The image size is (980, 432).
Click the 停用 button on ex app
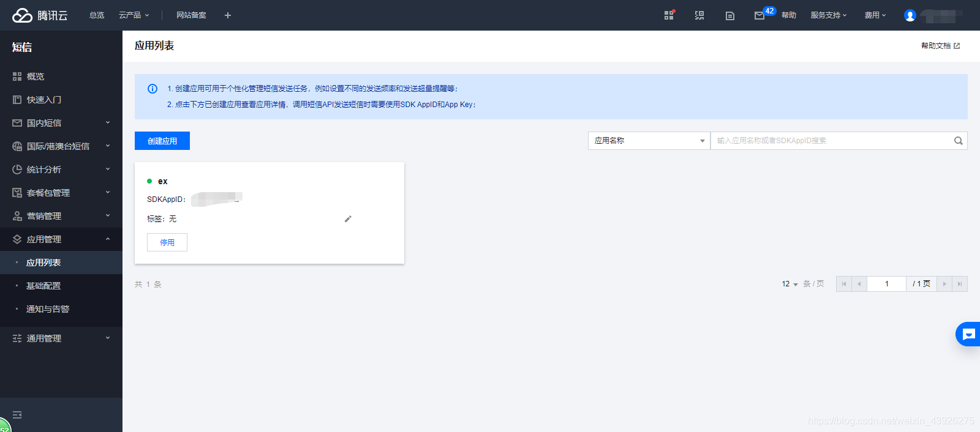(x=167, y=242)
